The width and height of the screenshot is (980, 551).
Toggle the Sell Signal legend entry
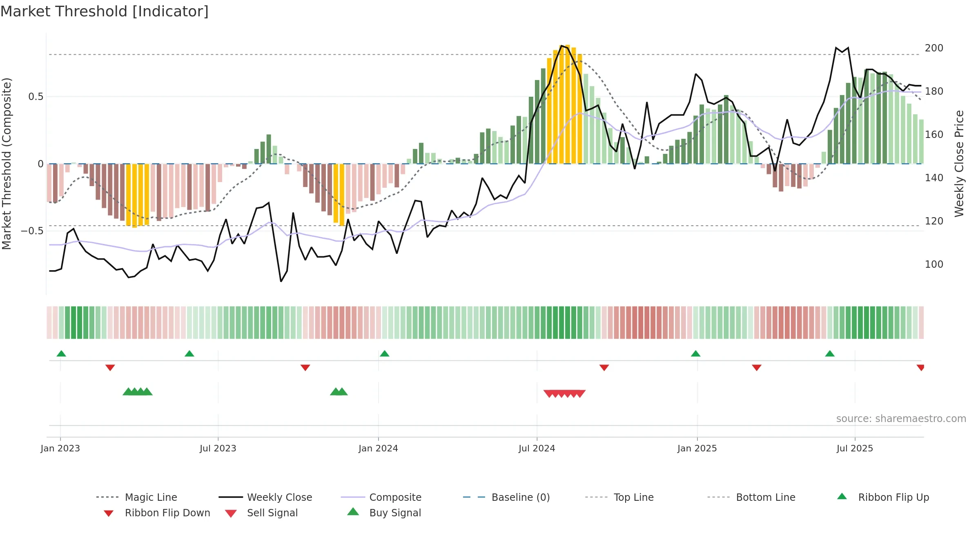pos(261,513)
